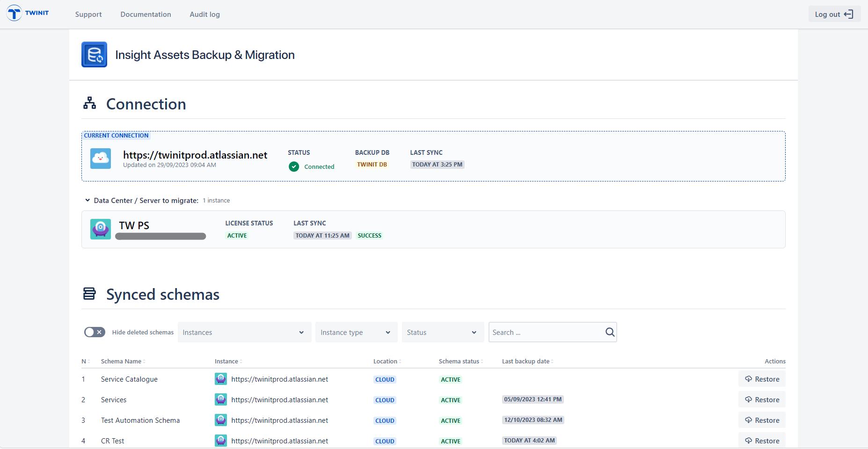Open the Instances filter dropdown

click(x=244, y=332)
